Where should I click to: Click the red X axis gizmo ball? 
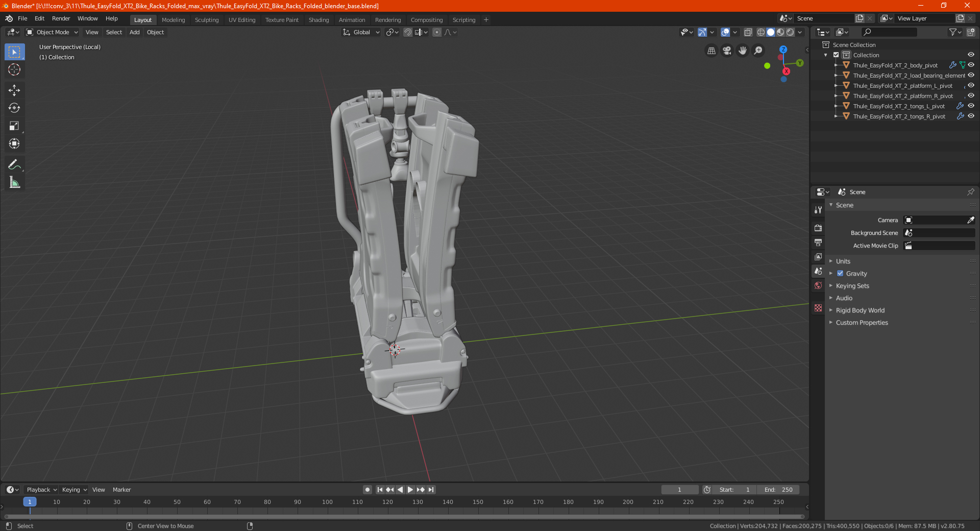pyautogui.click(x=786, y=71)
